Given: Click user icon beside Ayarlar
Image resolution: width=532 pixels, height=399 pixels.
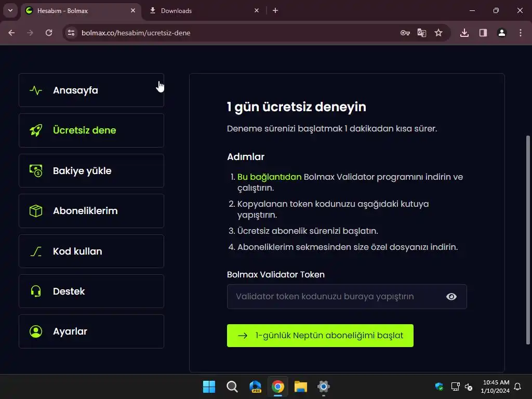Looking at the screenshot, I should (x=36, y=331).
